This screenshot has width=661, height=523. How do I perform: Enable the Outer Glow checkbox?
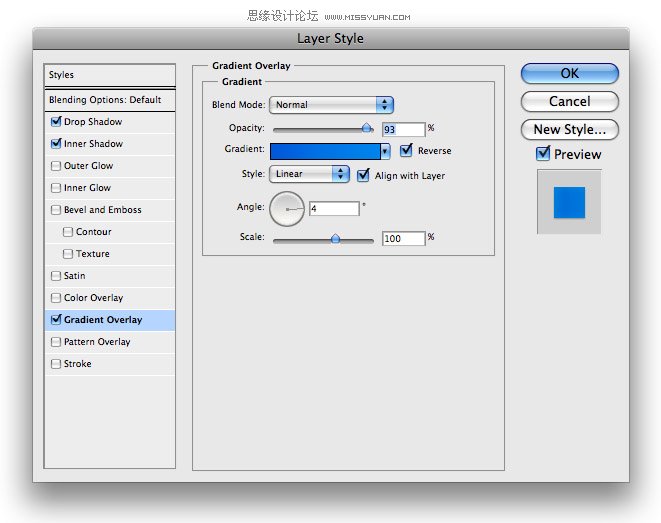coord(56,166)
